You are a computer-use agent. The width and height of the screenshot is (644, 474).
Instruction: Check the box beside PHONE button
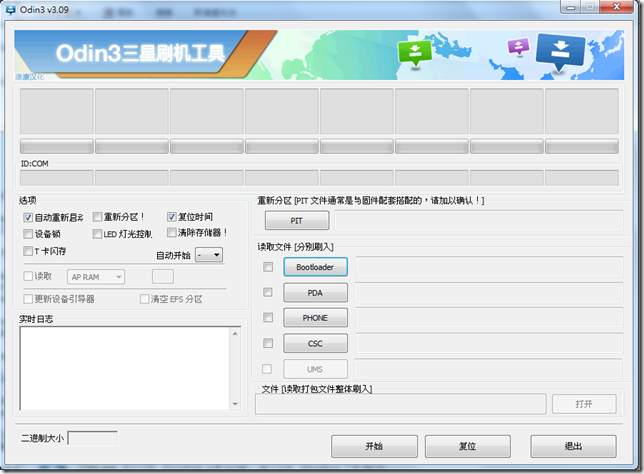(x=268, y=318)
